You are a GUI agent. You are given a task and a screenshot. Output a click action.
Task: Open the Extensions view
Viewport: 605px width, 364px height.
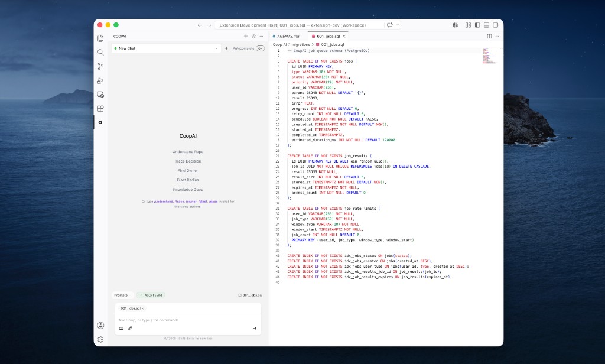(100, 109)
